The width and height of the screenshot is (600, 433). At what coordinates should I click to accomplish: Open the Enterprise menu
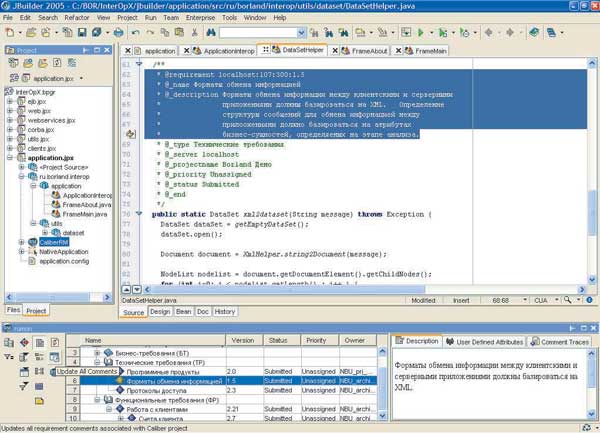click(x=201, y=18)
